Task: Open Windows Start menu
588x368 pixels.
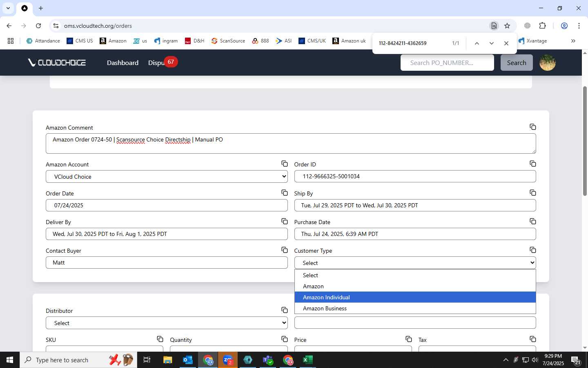Action: coord(10,360)
